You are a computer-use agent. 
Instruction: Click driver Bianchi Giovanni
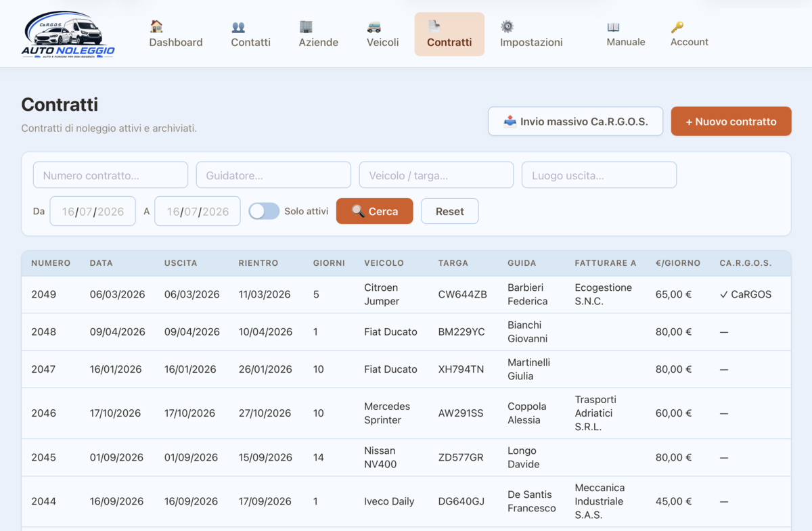pos(528,332)
